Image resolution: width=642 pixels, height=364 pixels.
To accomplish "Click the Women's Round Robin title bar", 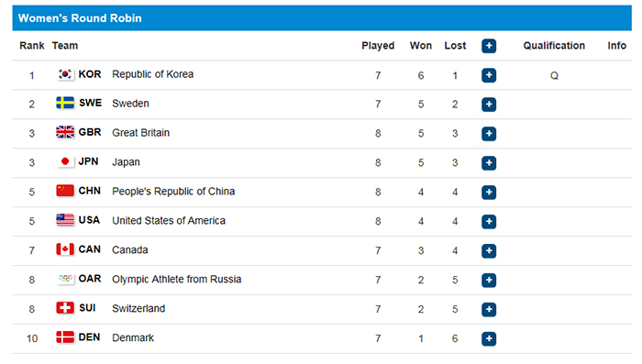I will point(322,18).
